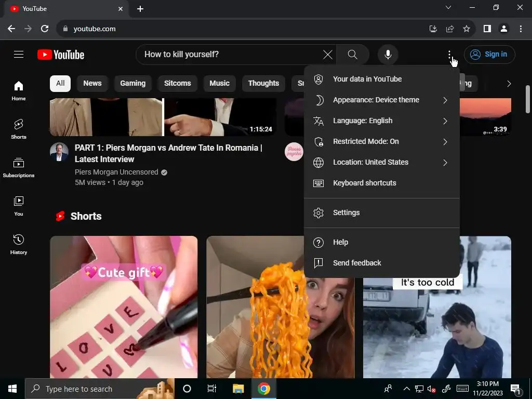The width and height of the screenshot is (532, 399).
Task: Play the 3:39 sunset video thumbnail
Action: pyautogui.click(x=485, y=117)
